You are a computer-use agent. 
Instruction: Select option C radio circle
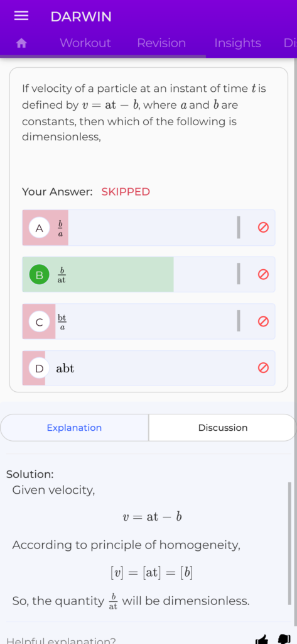pos(40,322)
